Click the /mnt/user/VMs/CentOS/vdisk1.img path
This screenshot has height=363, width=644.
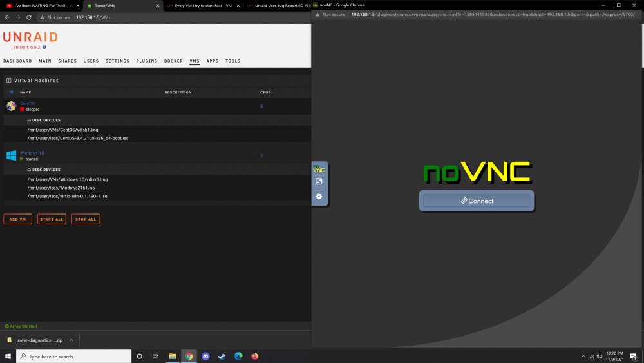click(63, 130)
